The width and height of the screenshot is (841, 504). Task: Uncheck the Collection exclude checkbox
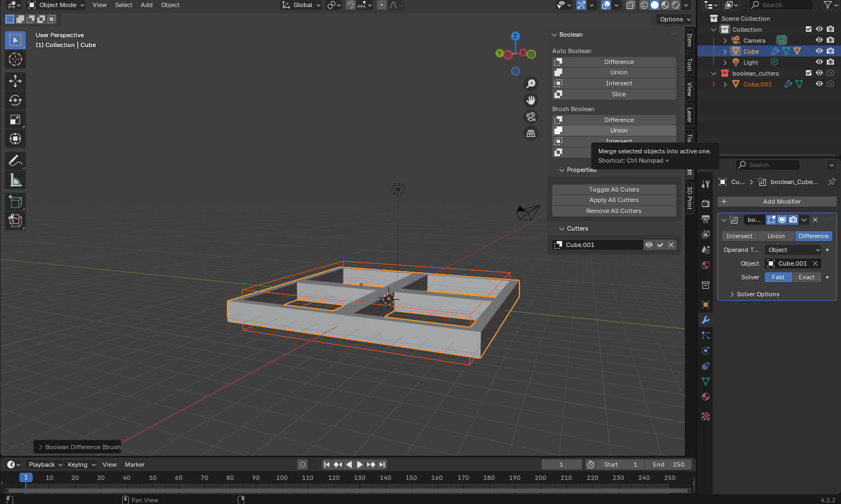[x=808, y=29]
